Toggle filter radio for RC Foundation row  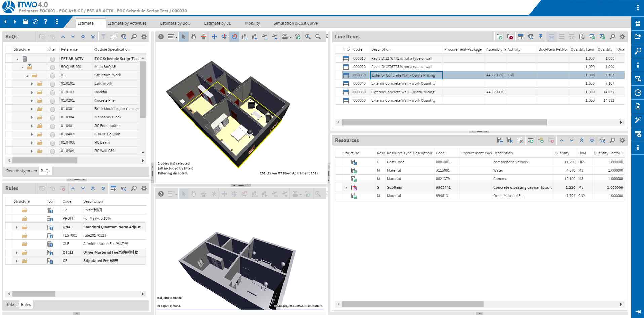[x=52, y=126]
